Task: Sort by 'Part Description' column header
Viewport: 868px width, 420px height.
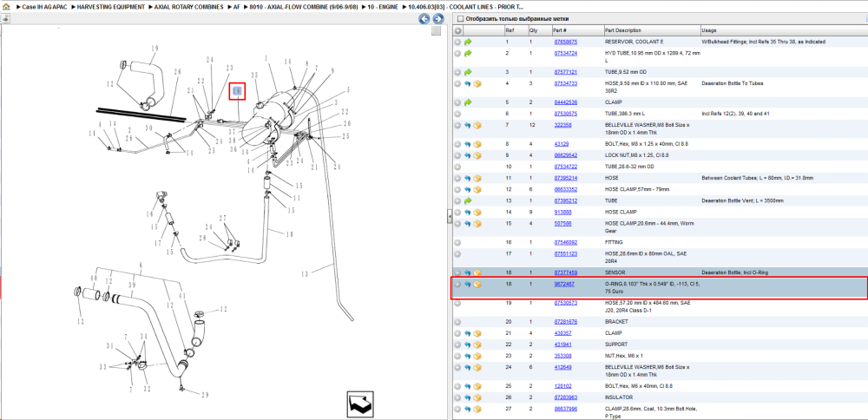Action: (x=651, y=31)
